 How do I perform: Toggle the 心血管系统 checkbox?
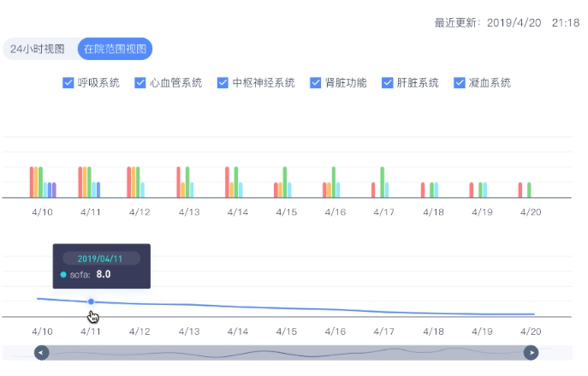pyautogui.click(x=140, y=83)
